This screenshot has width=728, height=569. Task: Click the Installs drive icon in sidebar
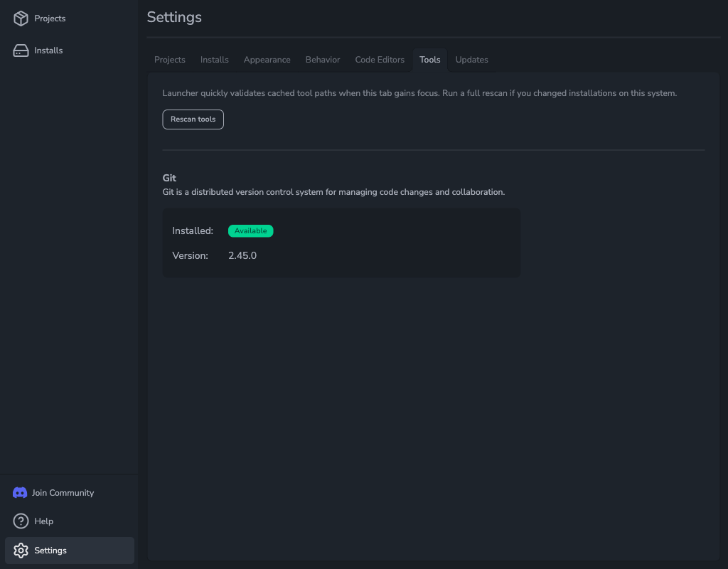pos(21,50)
